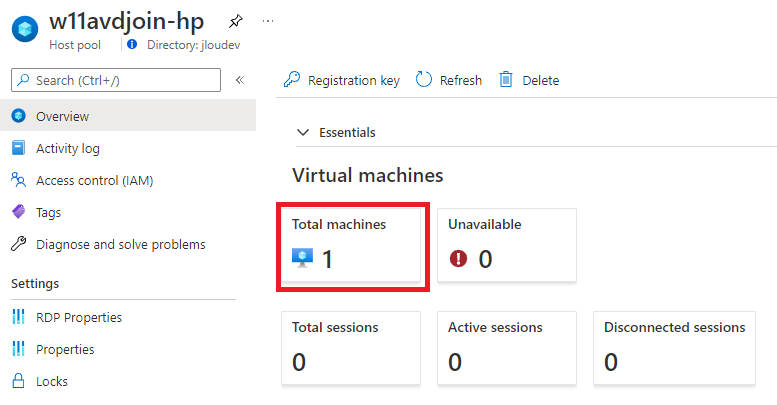Click the Properties bars icon
This screenshot has height=405, width=777.
click(18, 349)
